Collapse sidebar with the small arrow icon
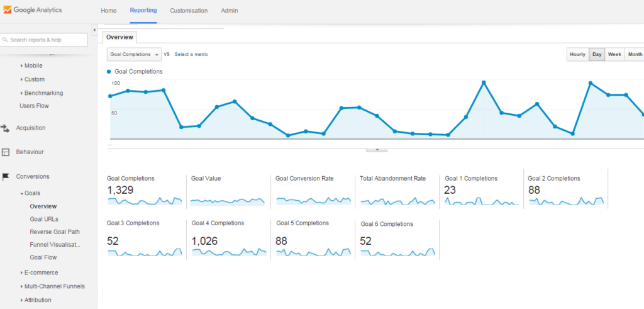644x309 pixels. [94, 30]
